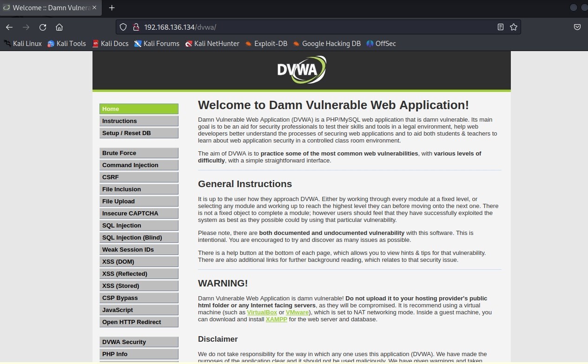Open the SQL Injection (Blind) module

(x=139, y=237)
